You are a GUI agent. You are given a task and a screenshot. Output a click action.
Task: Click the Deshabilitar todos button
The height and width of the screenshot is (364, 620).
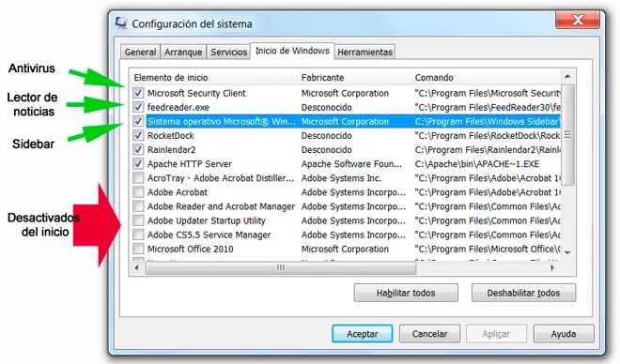523,293
